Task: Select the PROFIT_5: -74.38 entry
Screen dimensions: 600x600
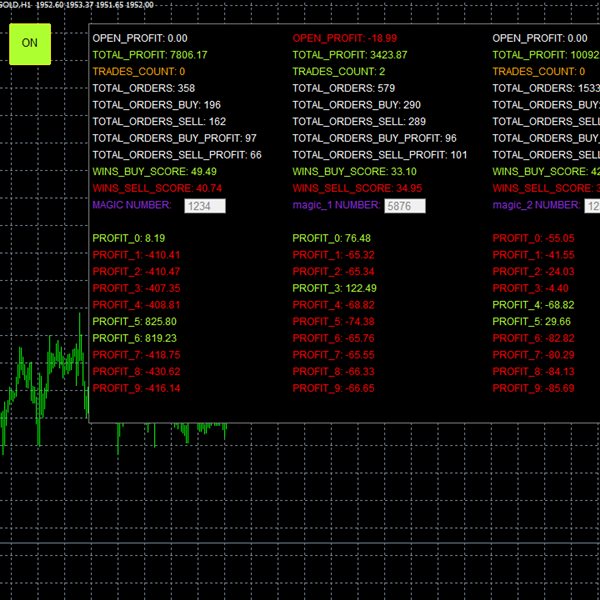Action: (x=333, y=321)
